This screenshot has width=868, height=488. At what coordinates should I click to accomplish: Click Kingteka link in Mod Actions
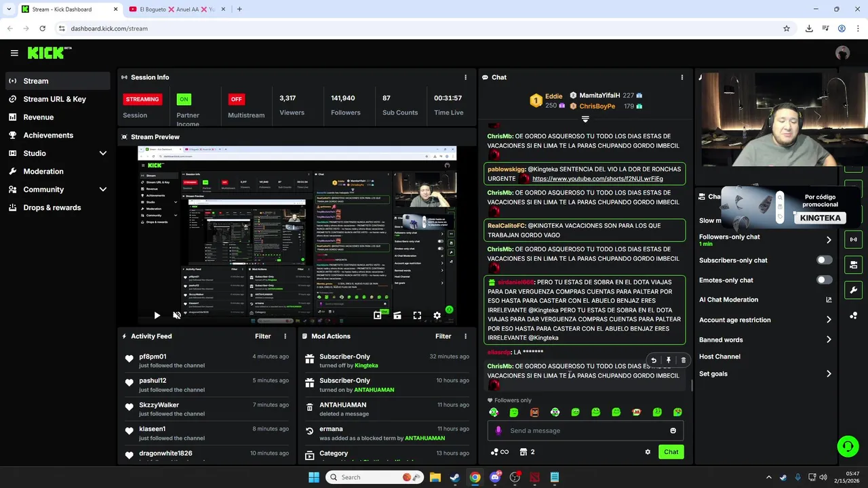[366, 365]
